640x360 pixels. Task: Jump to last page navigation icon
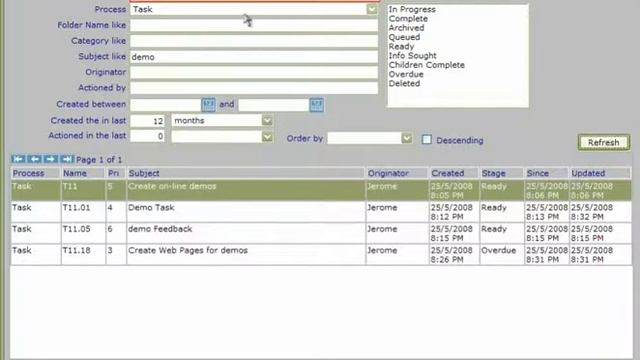pos(67,159)
